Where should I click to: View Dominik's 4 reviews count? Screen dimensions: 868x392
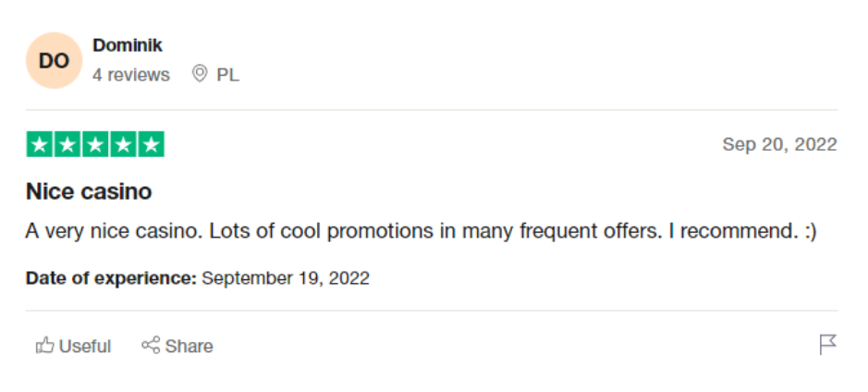(x=131, y=75)
